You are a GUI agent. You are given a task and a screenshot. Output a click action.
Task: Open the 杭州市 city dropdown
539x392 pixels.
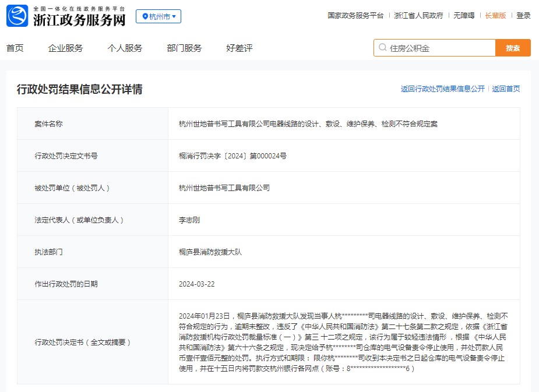point(158,16)
